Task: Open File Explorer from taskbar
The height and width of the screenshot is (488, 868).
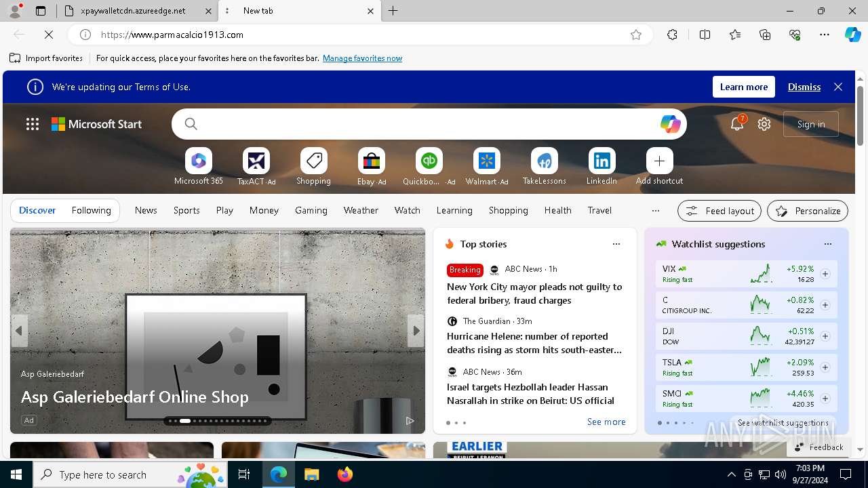Action: 311,474
